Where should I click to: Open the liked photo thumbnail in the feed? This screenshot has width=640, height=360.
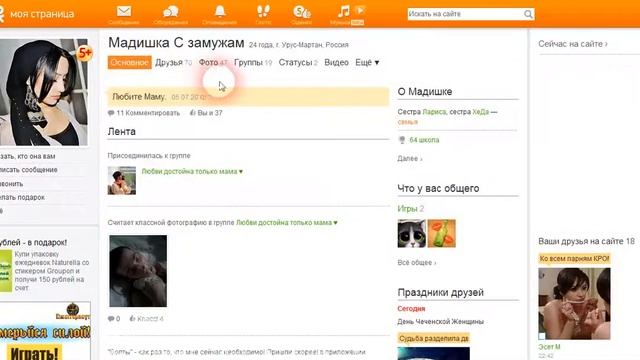(x=138, y=271)
